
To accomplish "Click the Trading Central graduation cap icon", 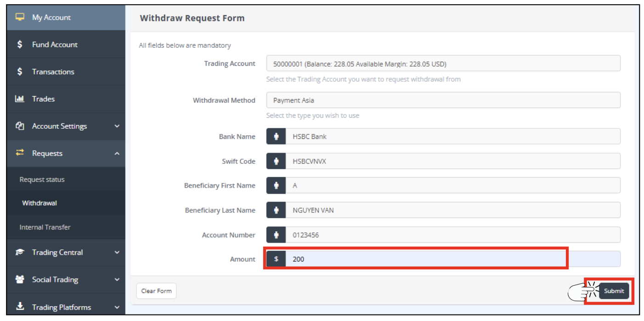I will pos(20,252).
